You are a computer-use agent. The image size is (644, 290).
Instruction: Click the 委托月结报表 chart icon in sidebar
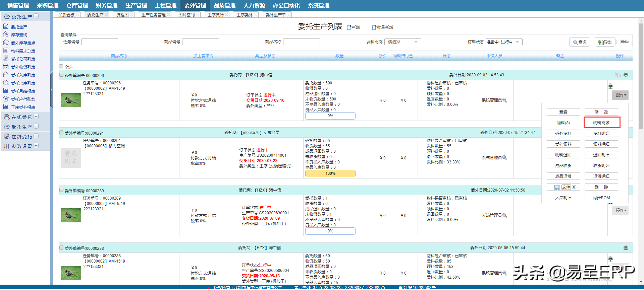coord(6,91)
